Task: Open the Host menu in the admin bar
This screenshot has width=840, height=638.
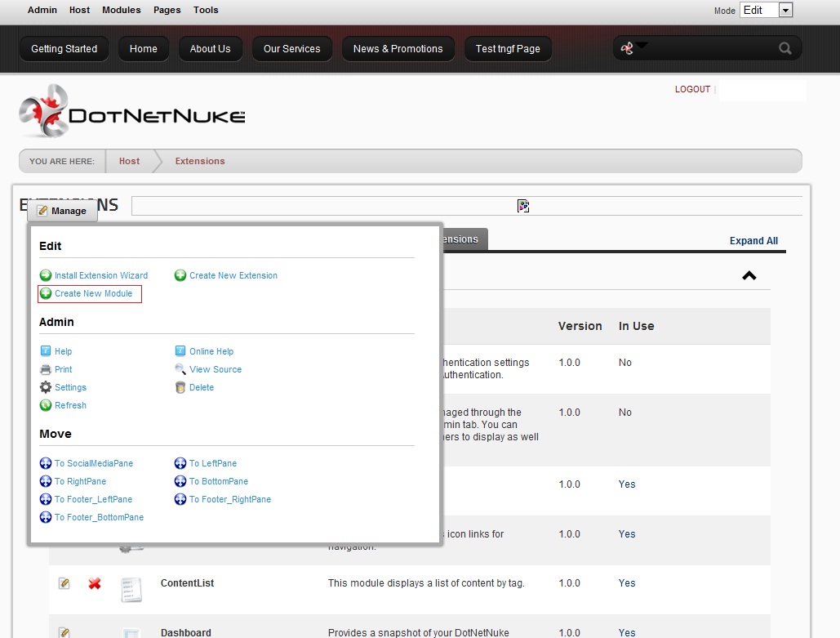Action: click(x=78, y=10)
